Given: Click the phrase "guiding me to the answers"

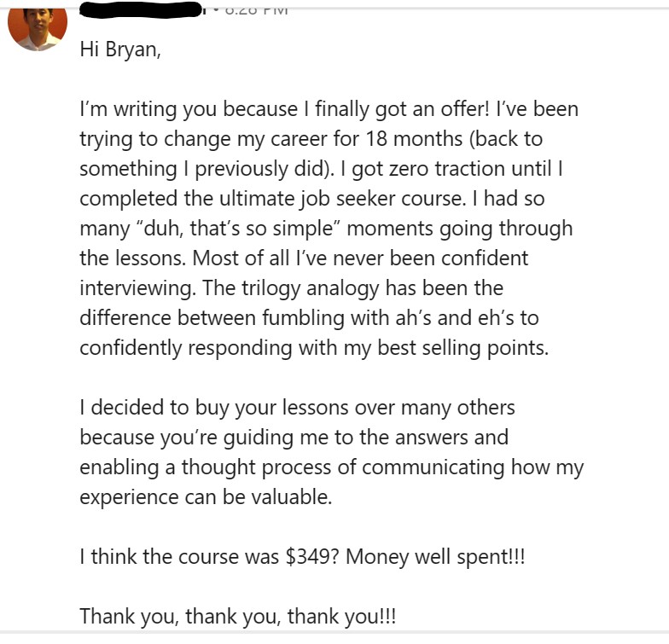Looking at the screenshot, I should pos(346,438).
